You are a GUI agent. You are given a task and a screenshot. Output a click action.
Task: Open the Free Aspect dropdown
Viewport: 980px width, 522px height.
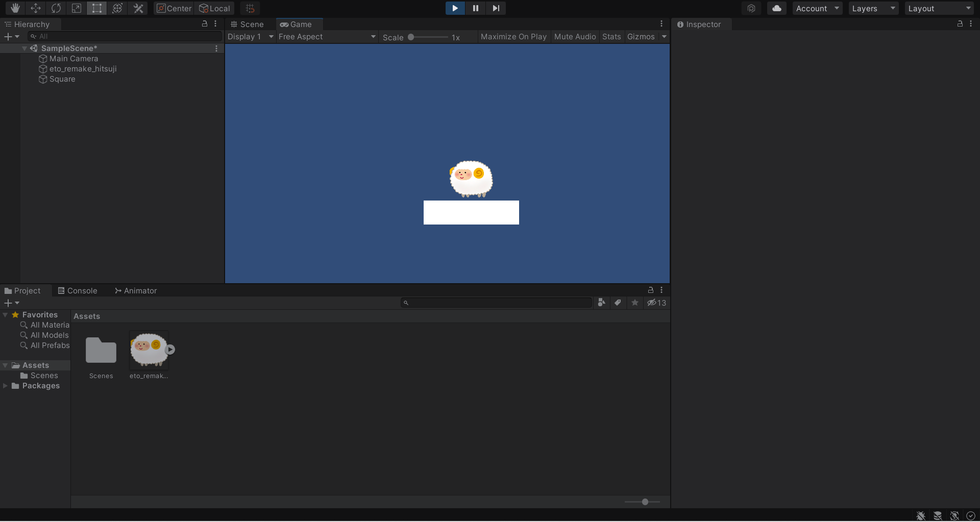[x=327, y=37]
